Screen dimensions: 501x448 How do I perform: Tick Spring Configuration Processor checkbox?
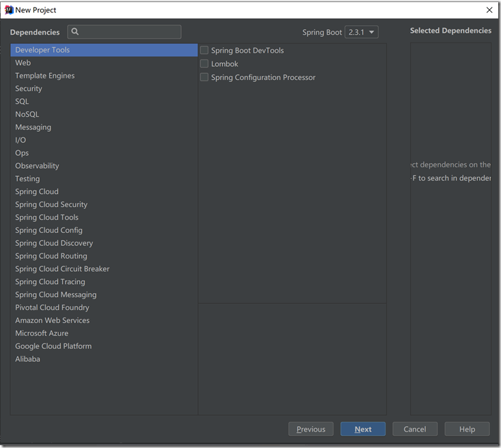204,77
